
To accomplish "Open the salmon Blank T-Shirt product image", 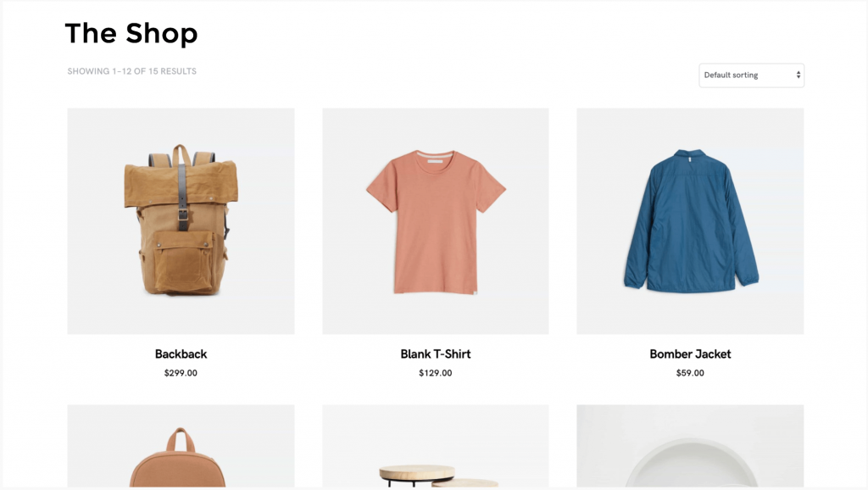I will [x=436, y=221].
